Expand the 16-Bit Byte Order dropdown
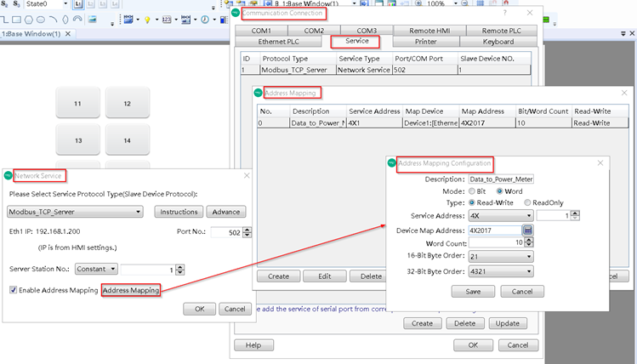The image size is (637, 364). coord(500,256)
